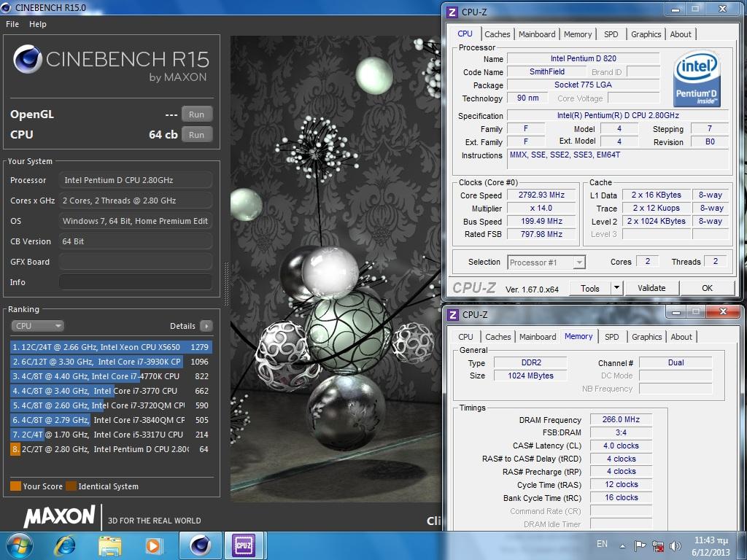Open the Windows Start orb
Screen dimensions: 747x560
click(x=19, y=545)
